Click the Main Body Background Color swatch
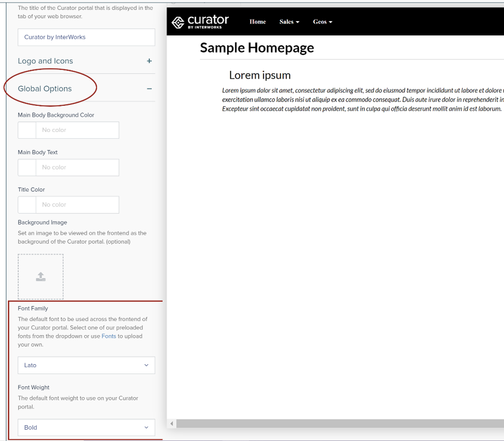This screenshot has height=441, width=504. pos(27,130)
